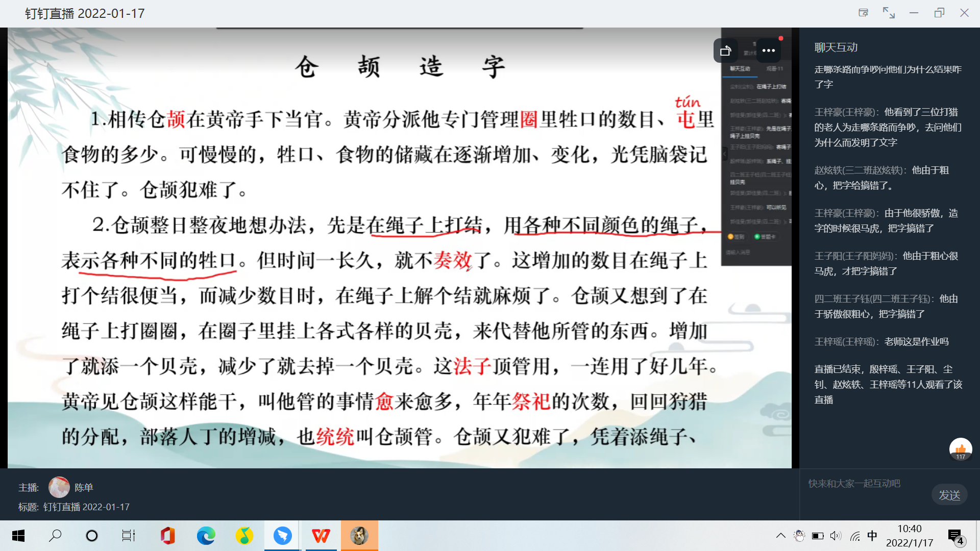Click the rotate/share screen overlay icon
The width and height of the screenshot is (980, 551).
725,51
